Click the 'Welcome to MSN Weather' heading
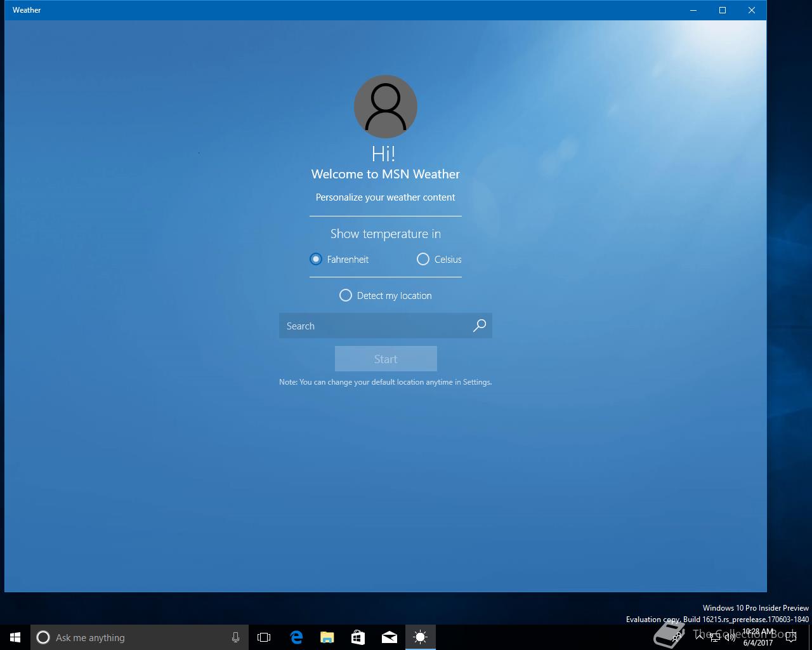This screenshot has height=650, width=812. coord(386,174)
